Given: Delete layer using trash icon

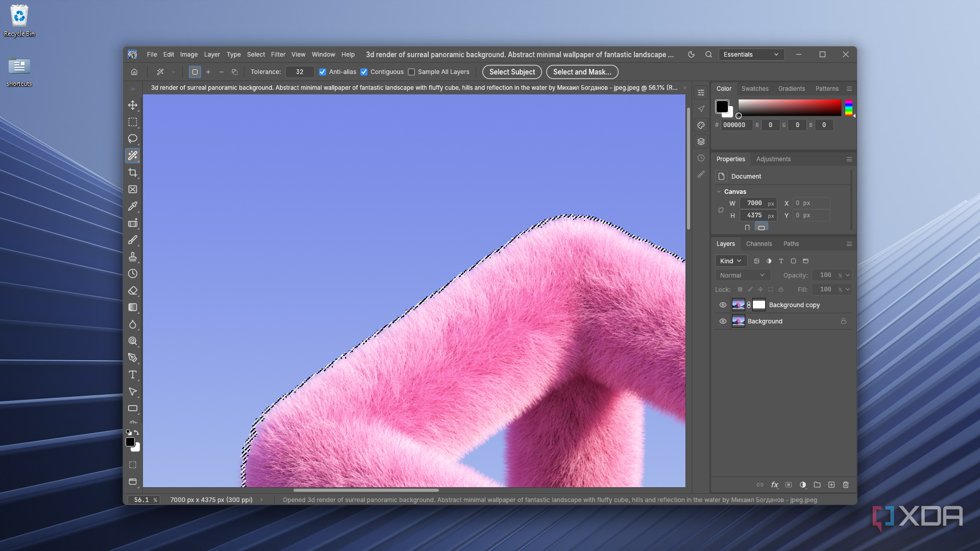Looking at the screenshot, I should [x=846, y=485].
